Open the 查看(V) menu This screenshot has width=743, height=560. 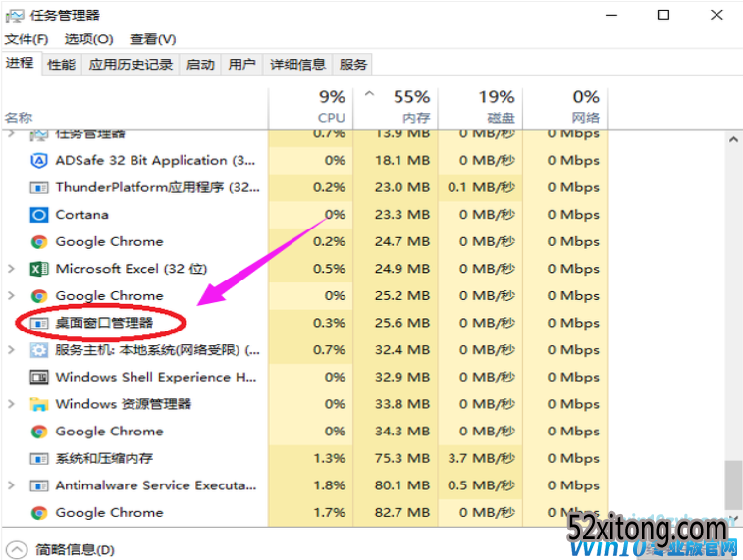point(152,39)
